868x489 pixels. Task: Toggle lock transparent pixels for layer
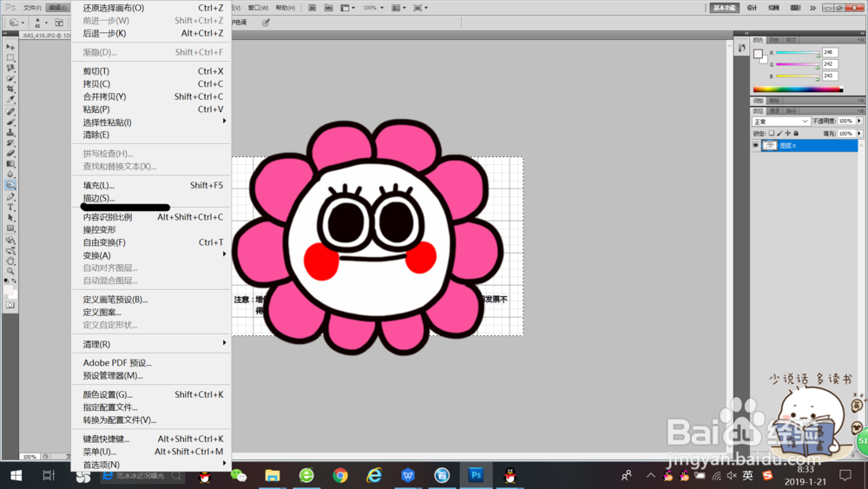click(772, 134)
